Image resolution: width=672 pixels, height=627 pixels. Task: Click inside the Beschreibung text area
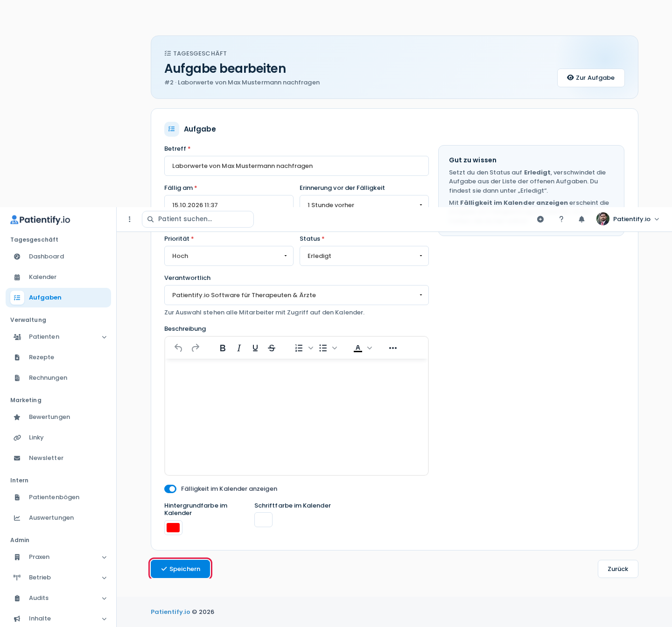296,417
